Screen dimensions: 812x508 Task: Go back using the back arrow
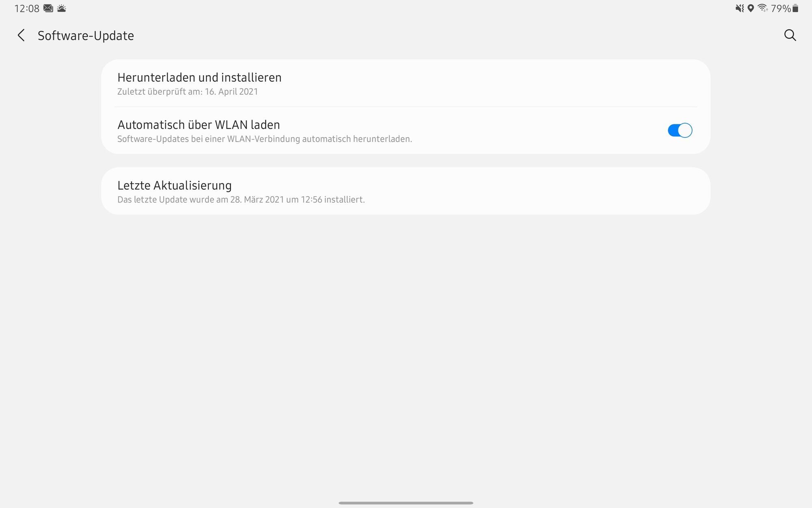[x=21, y=35]
